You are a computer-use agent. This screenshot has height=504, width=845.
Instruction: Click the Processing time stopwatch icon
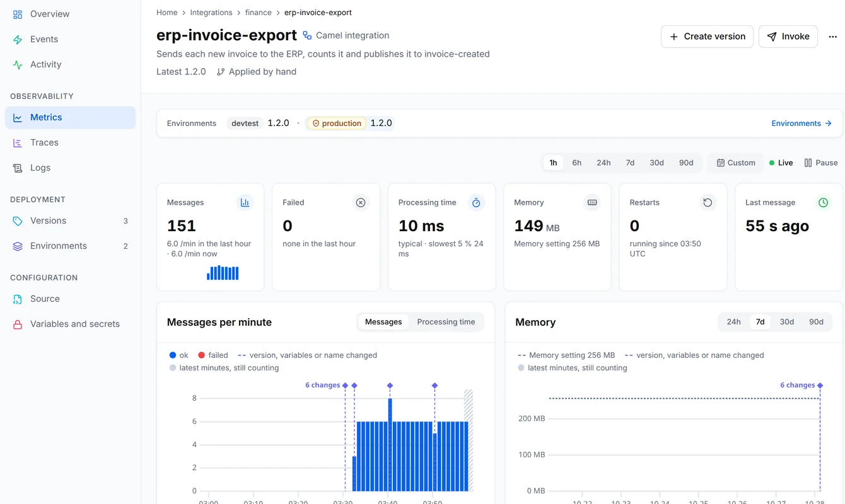pyautogui.click(x=476, y=203)
